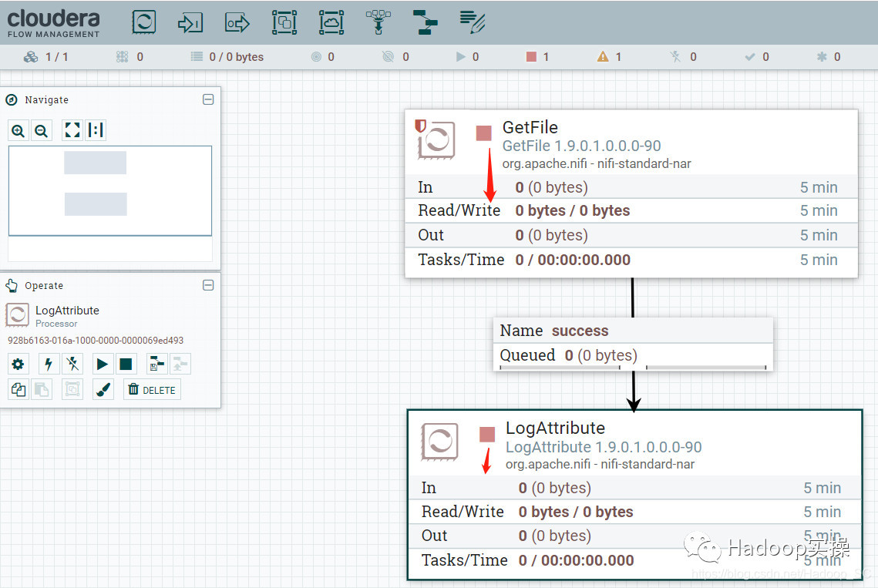Click the 'GetFile 1.9.0.1.0.0.0-90' version text
This screenshot has height=588, width=878.
point(581,146)
